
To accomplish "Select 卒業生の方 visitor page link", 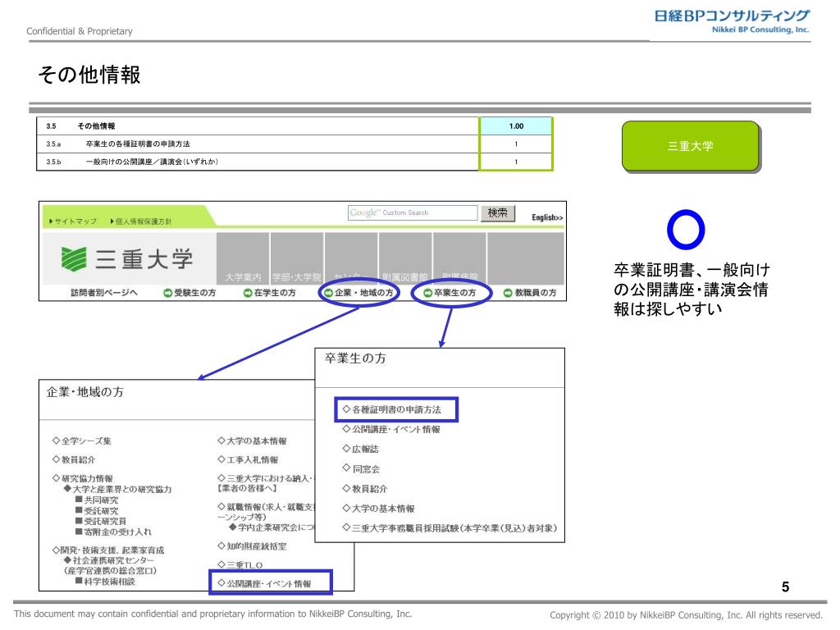I will pyautogui.click(x=454, y=293).
